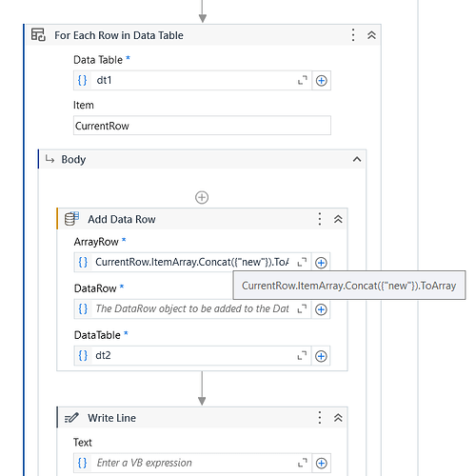Select the Add Data Row activity title
Image resolution: width=476 pixels, height=476 pixels.
click(122, 219)
